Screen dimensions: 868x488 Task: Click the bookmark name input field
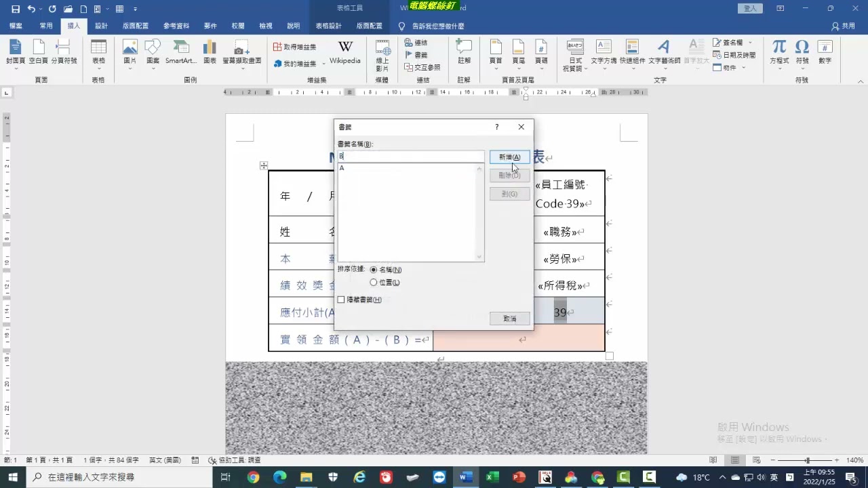pos(411,157)
